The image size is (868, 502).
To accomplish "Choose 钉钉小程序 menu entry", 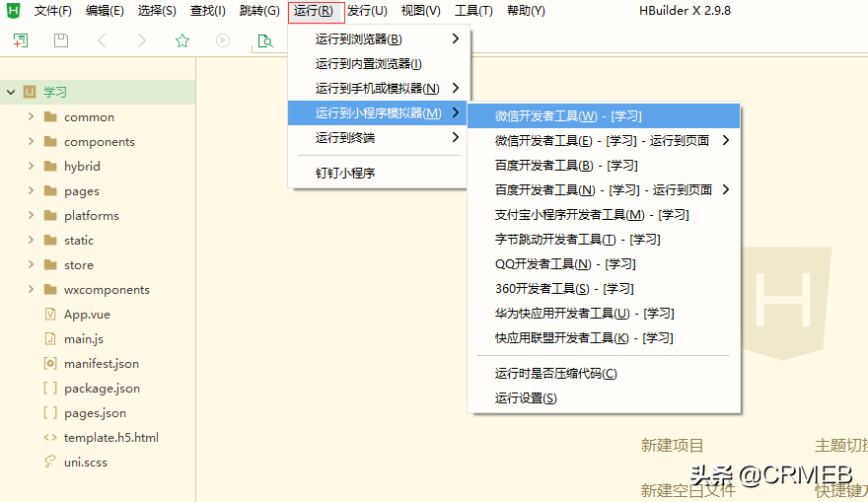I will click(379, 173).
